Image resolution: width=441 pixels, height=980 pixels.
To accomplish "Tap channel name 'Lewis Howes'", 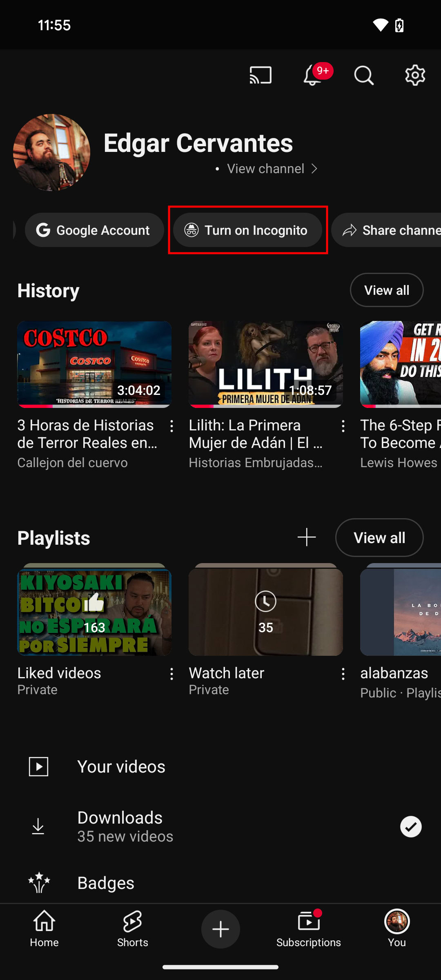I will 399,463.
